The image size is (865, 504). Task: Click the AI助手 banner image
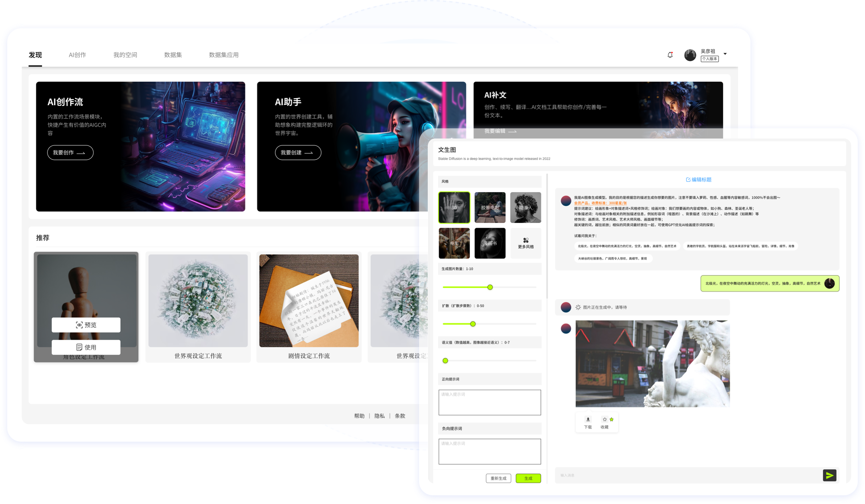361,146
